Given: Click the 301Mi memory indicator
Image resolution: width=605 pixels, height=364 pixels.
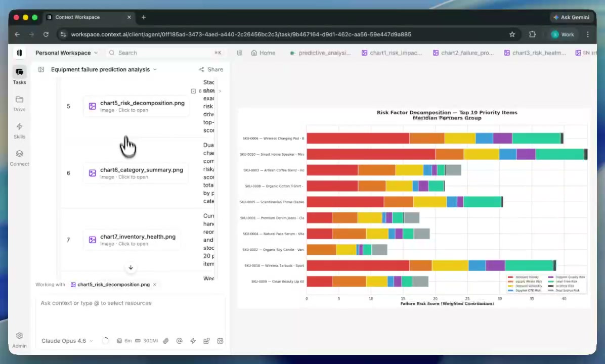Looking at the screenshot, I should tap(147, 341).
